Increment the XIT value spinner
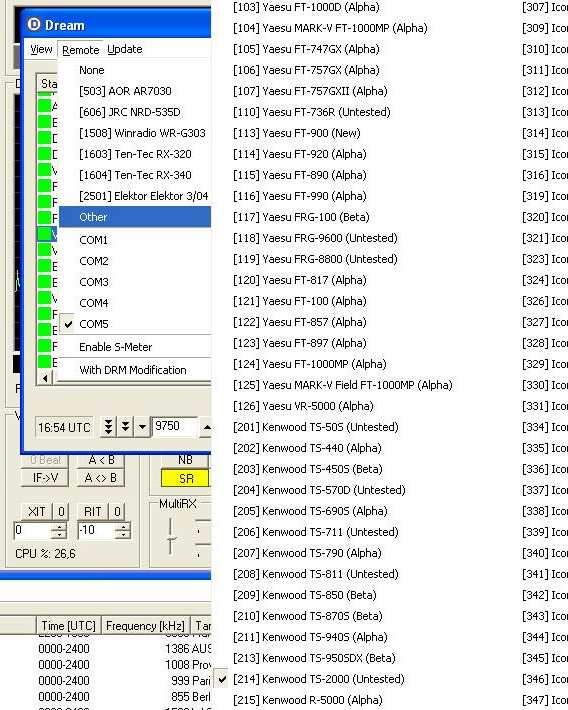This screenshot has height=710, width=568. pos(59,526)
